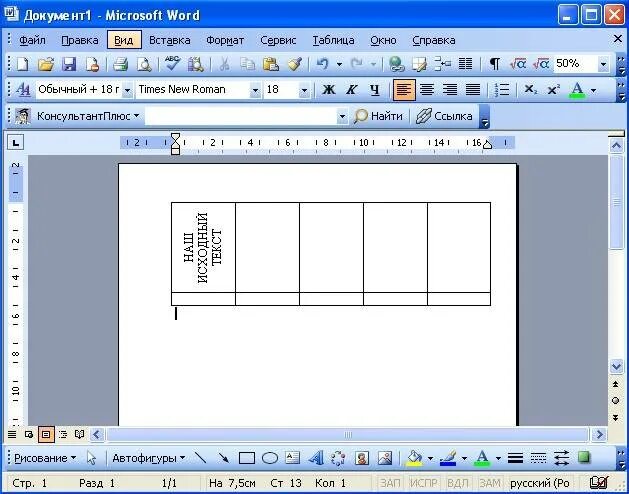Image resolution: width=629 pixels, height=494 pixels.
Task: Print the document with printer icon
Action: point(120,64)
